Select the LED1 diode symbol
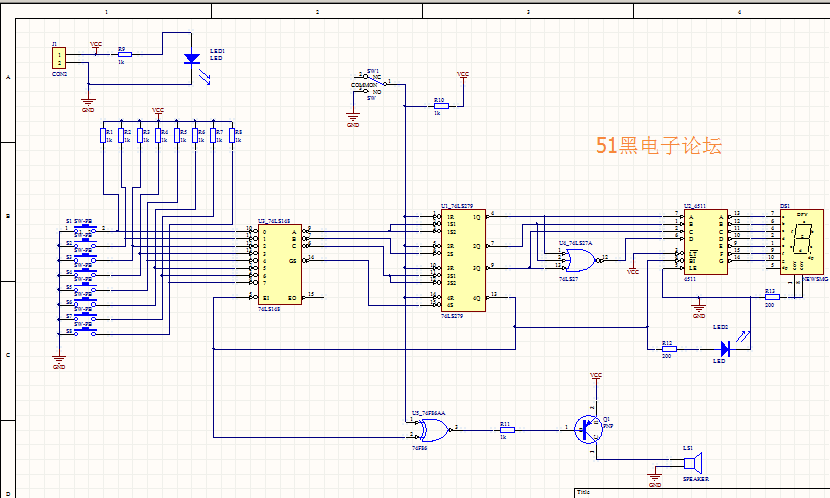This screenshot has height=498, width=830. (x=192, y=59)
